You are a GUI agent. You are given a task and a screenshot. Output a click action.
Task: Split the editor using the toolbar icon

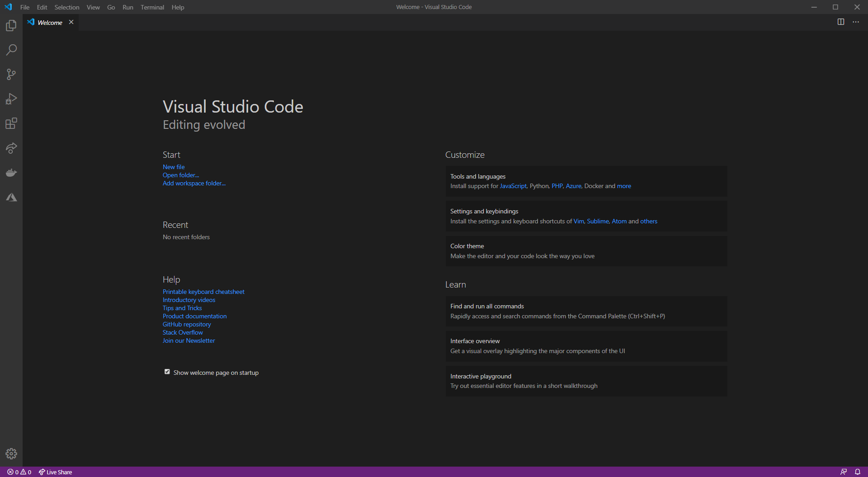[841, 22]
